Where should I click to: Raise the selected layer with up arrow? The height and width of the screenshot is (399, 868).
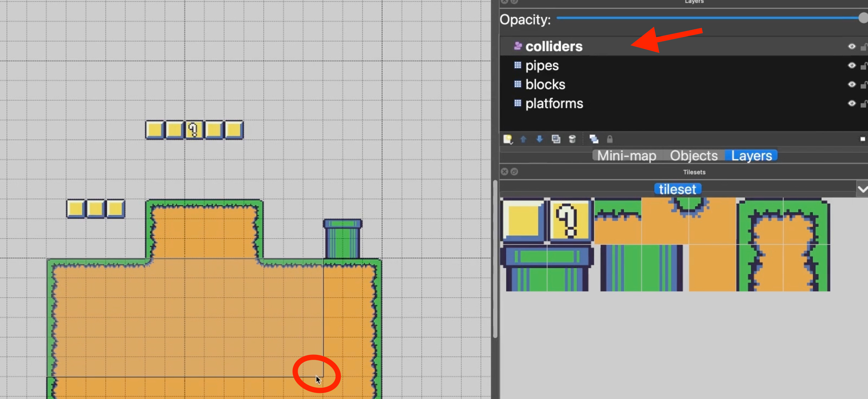click(523, 139)
